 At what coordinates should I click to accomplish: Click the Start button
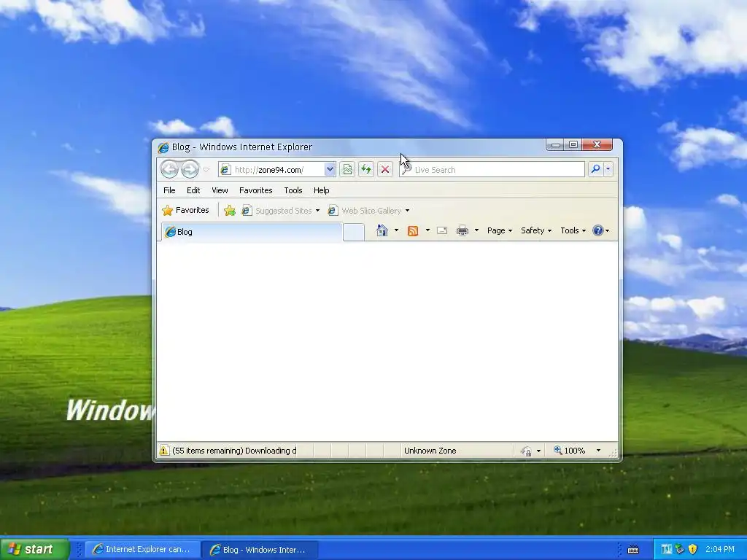point(34,549)
